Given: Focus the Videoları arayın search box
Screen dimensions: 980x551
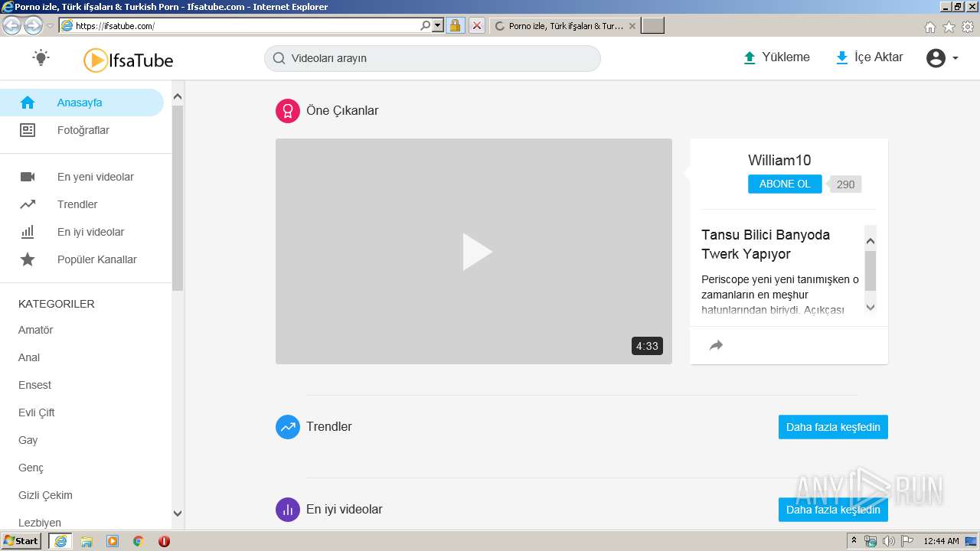Looking at the screenshot, I should (433, 58).
